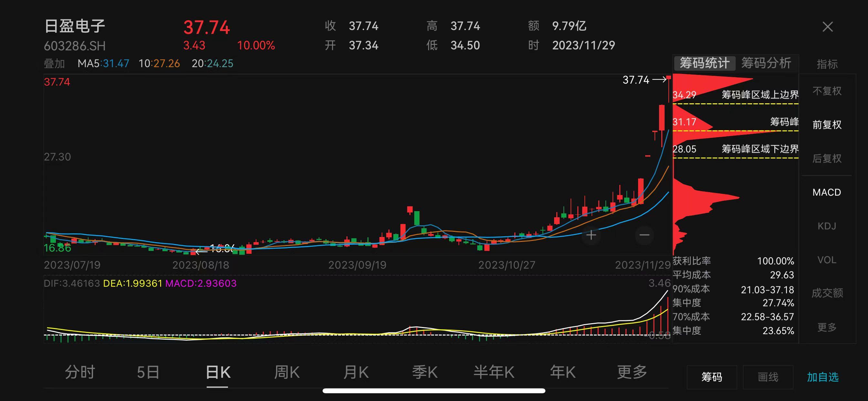Switch indicator to VOL
Screen dimensions: 868x401
(x=827, y=260)
